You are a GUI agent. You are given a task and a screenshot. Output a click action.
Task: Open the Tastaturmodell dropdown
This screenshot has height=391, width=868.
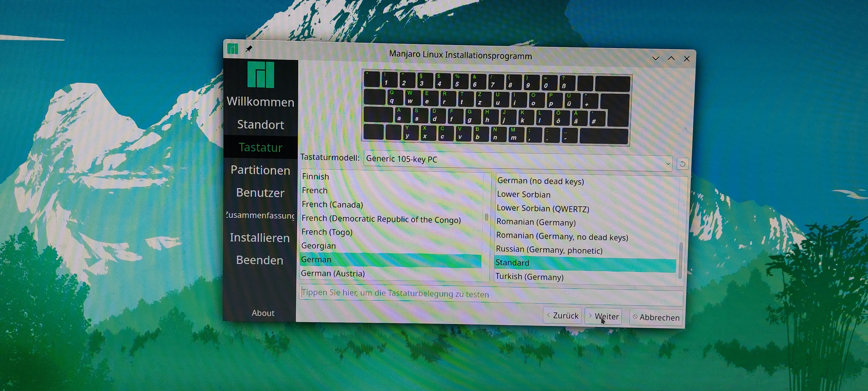point(518,161)
